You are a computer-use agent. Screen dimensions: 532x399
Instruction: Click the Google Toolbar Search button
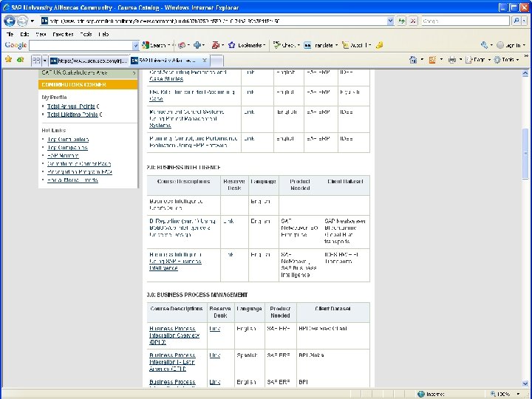click(156, 45)
